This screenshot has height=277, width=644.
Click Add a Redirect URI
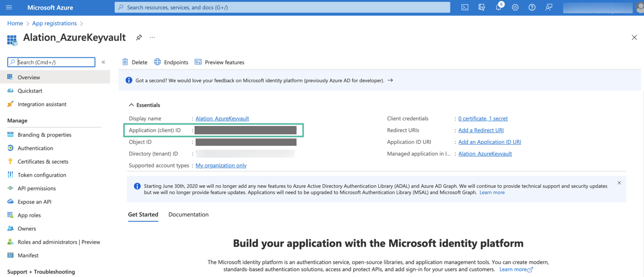coord(481,130)
